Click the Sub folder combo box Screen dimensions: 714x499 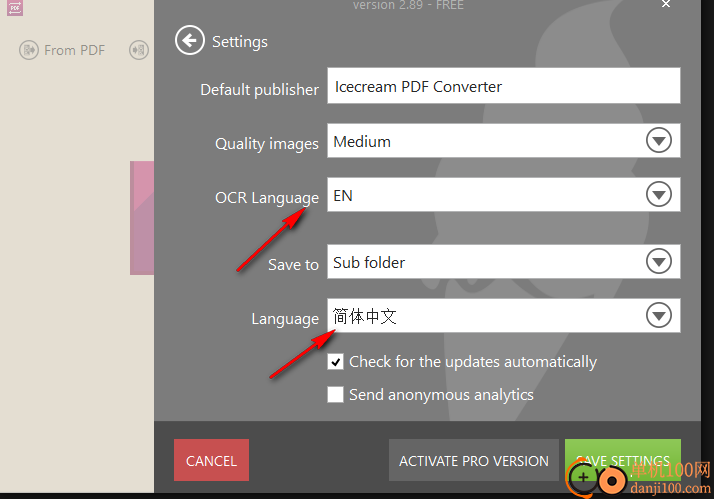[x=504, y=262]
